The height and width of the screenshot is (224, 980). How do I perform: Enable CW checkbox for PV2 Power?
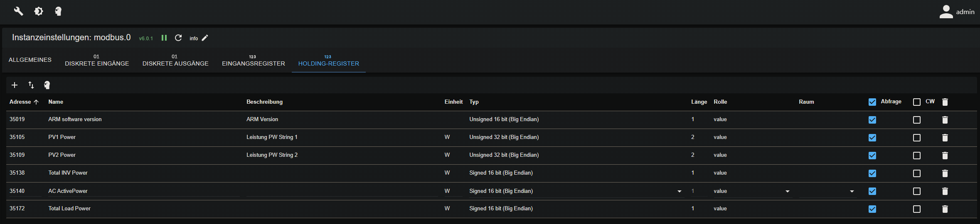tap(917, 156)
